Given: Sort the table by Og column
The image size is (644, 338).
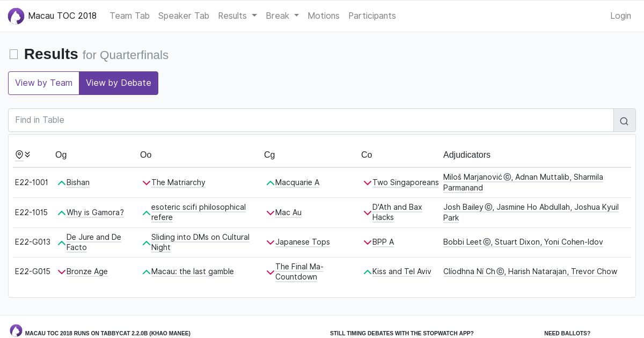Looking at the screenshot, I should tap(61, 155).
